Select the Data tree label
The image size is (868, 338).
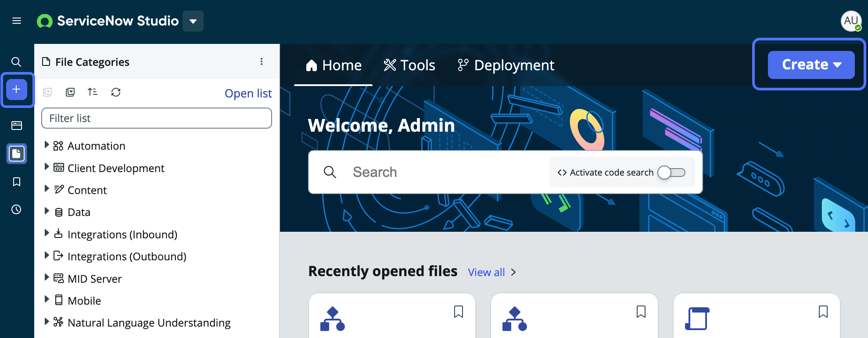tap(79, 212)
